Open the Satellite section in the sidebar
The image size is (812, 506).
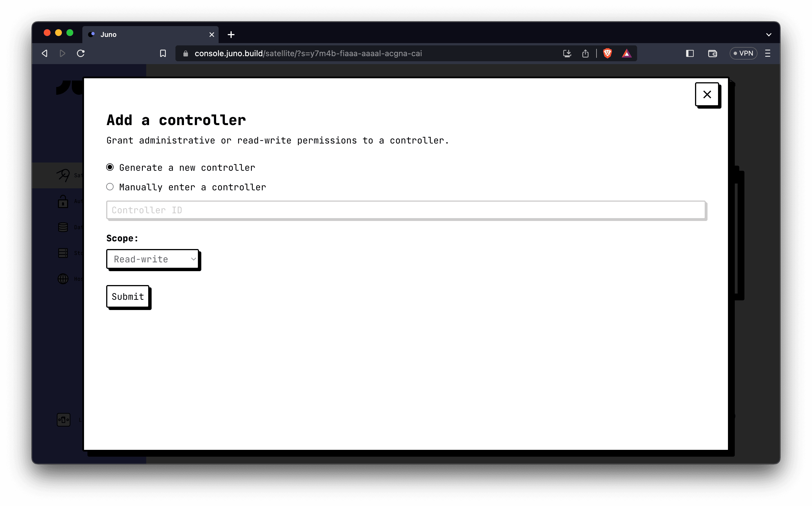point(64,175)
